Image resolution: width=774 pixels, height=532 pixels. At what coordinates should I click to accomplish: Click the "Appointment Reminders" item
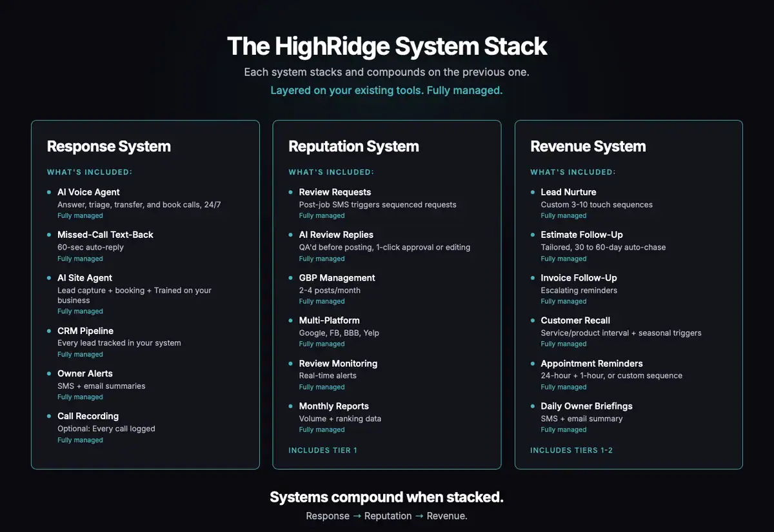click(x=591, y=364)
